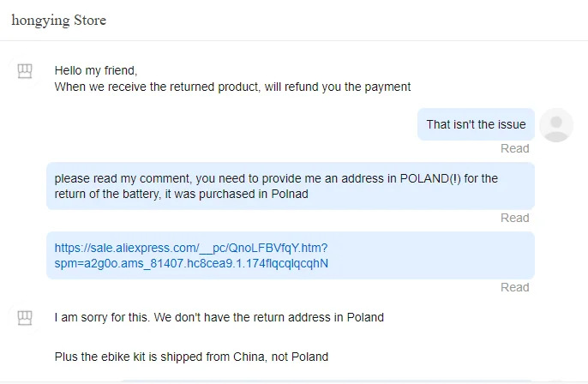Select the "please read my comment" message bubble

[x=290, y=186]
